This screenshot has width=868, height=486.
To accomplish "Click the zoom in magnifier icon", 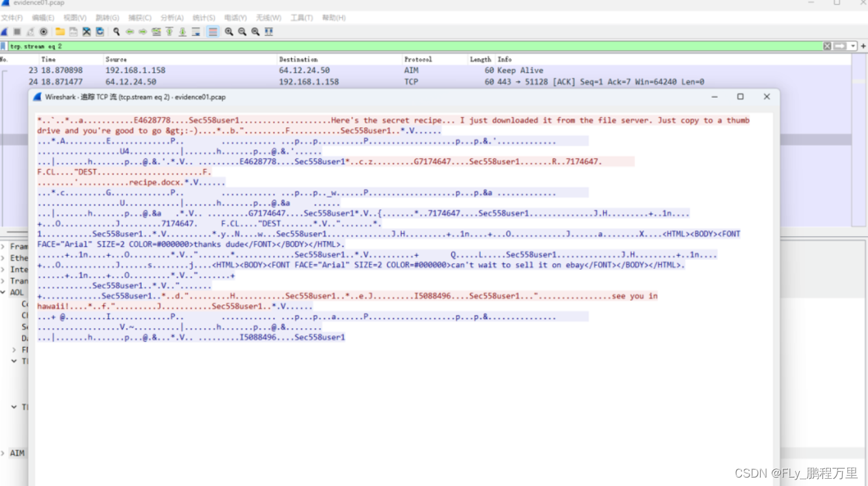I will pyautogui.click(x=229, y=32).
